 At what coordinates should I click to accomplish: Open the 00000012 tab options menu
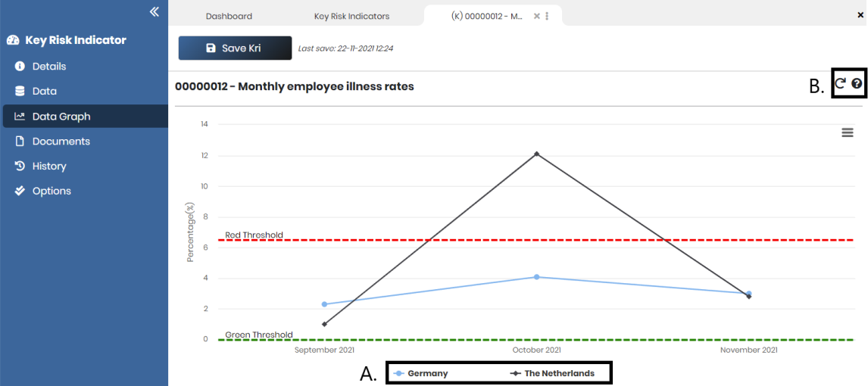[547, 16]
